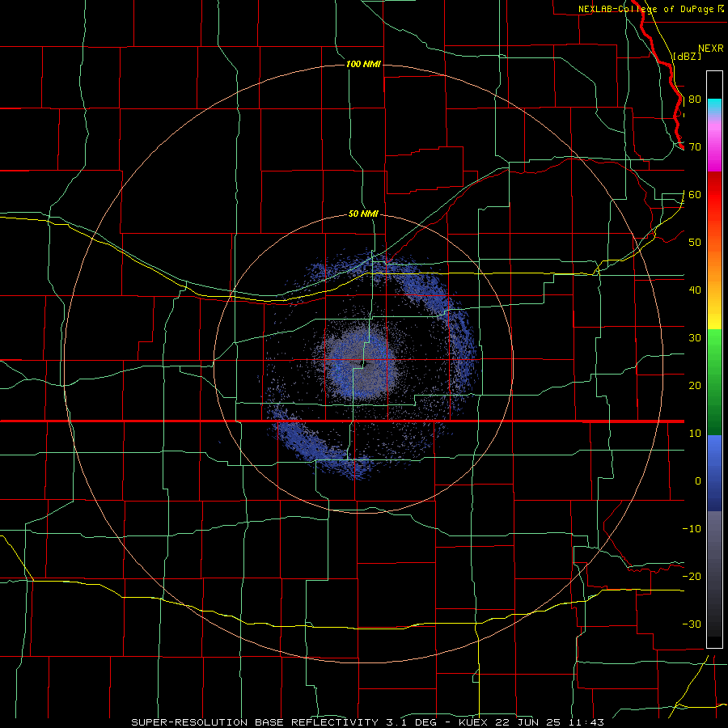Click the -30 value on dBZ scale
Viewport: 728px width, 728px height.
[x=692, y=624]
